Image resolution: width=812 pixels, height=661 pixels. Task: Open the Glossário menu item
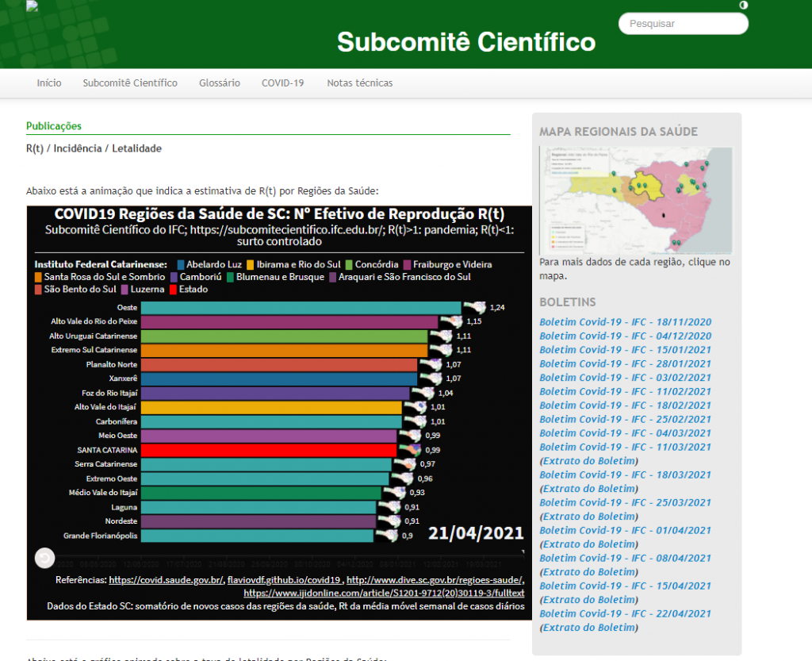click(x=220, y=83)
